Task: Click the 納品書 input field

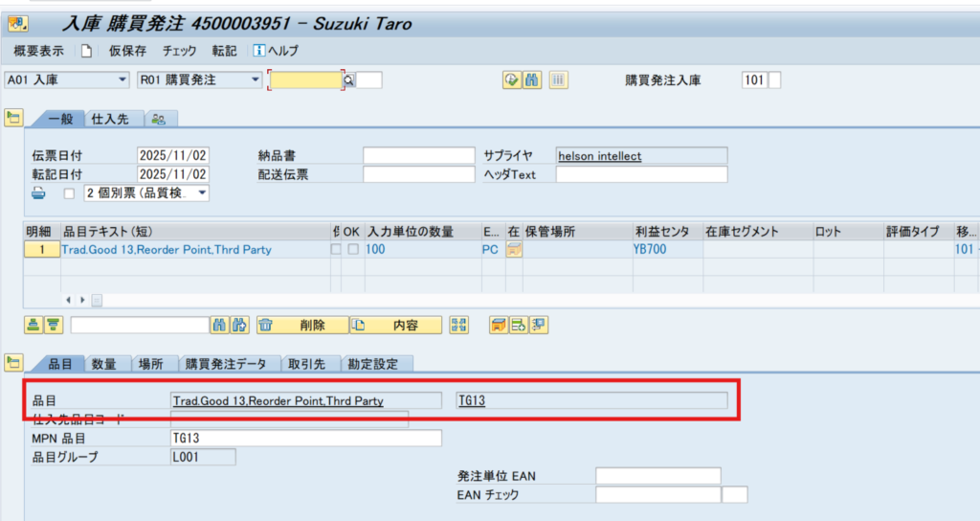Action: coord(418,156)
